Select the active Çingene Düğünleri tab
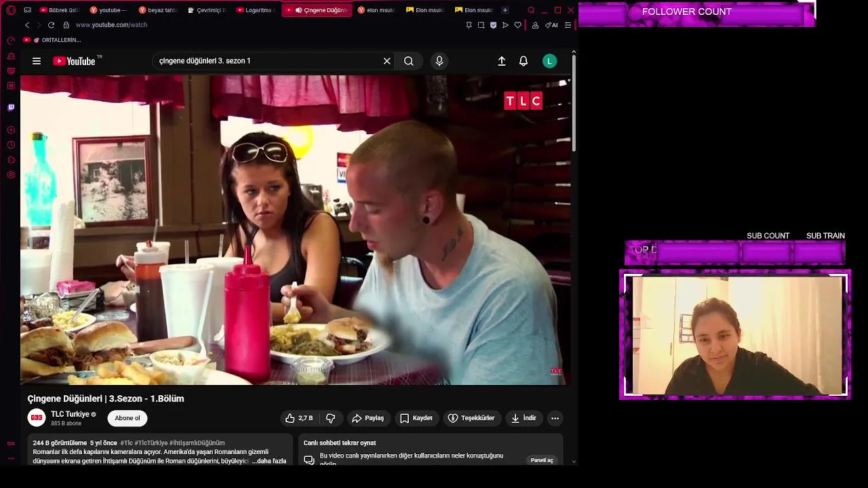The height and width of the screenshot is (488, 868). 317,10
